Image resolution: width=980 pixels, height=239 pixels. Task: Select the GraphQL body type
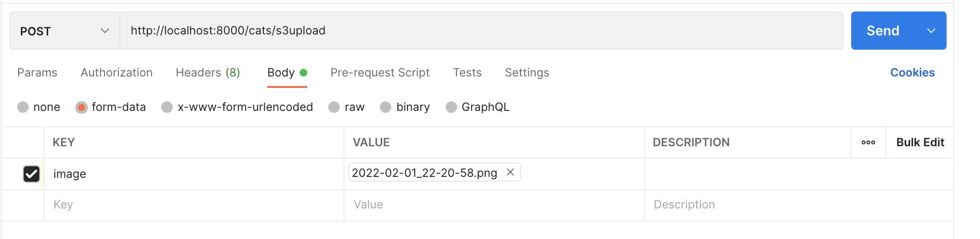tap(451, 107)
